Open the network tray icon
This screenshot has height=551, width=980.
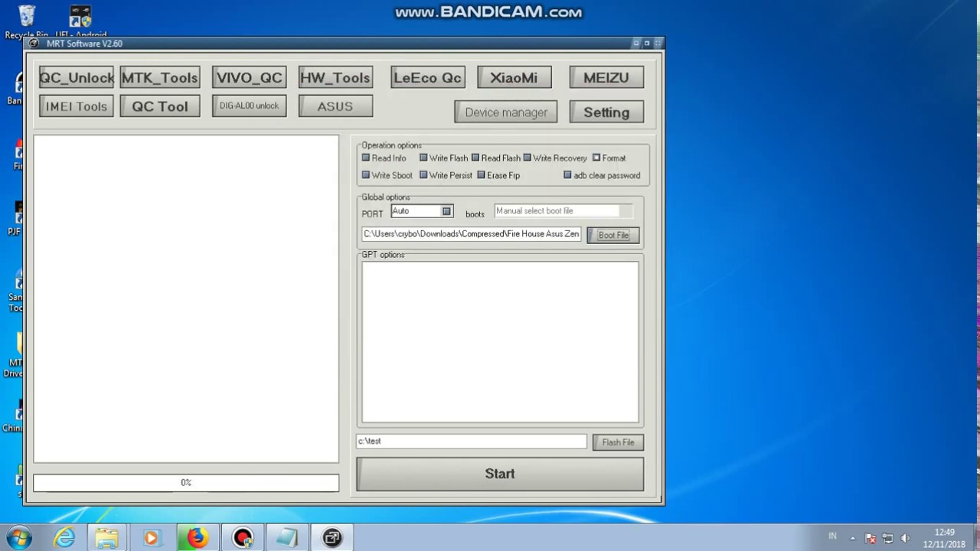pyautogui.click(x=888, y=538)
